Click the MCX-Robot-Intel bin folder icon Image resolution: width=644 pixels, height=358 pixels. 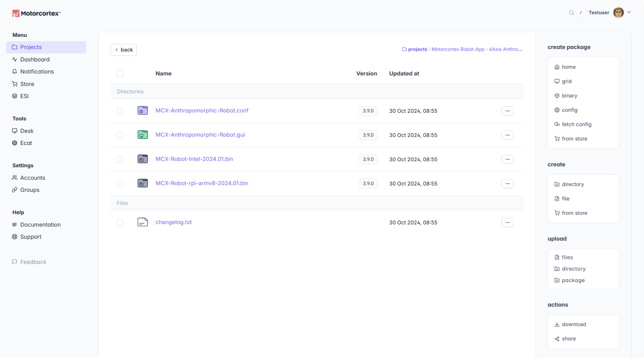point(143,159)
